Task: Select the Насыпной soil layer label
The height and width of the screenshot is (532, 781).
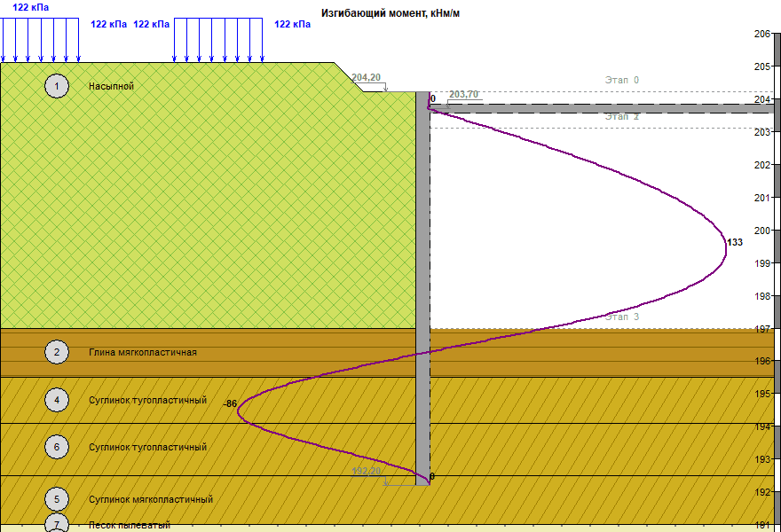Action: (x=110, y=86)
